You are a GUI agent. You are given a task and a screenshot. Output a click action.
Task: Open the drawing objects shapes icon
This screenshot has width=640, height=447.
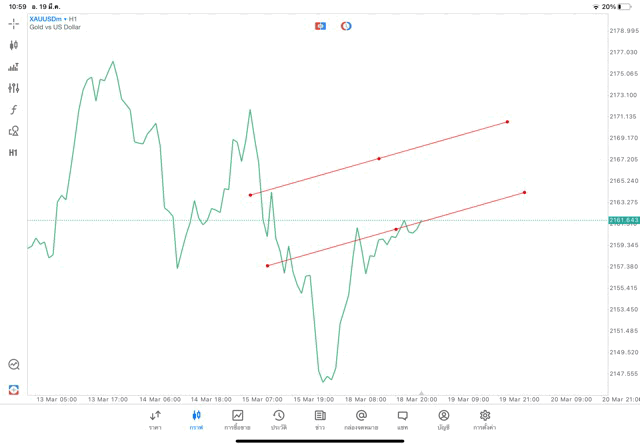(x=13, y=131)
